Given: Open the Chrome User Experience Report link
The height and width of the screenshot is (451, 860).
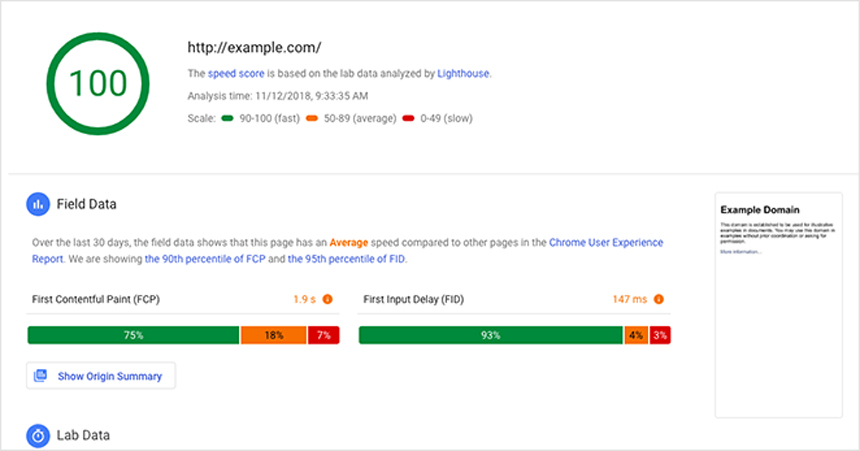Looking at the screenshot, I should coord(347,250).
